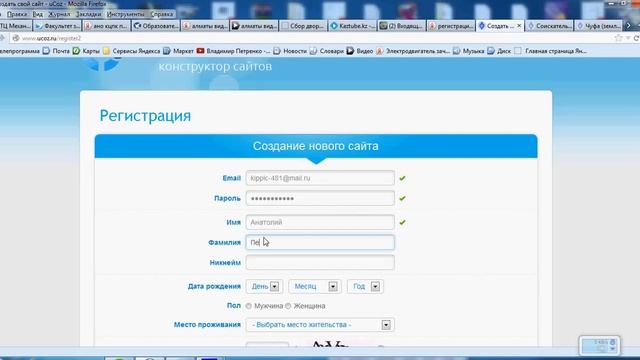The height and width of the screenshot is (360, 640).
Task: Click the 'Место проживания' label
Action: 207,325
